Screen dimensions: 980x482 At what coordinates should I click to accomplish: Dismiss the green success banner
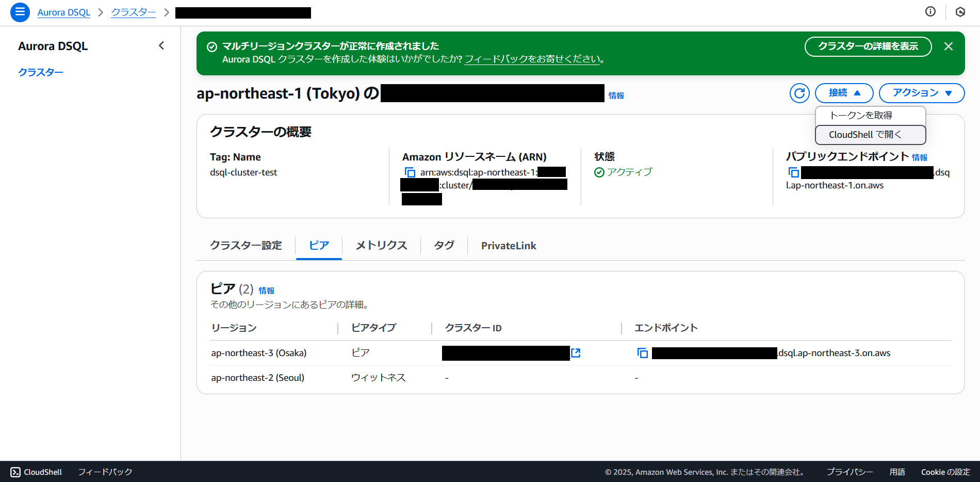[x=949, y=46]
